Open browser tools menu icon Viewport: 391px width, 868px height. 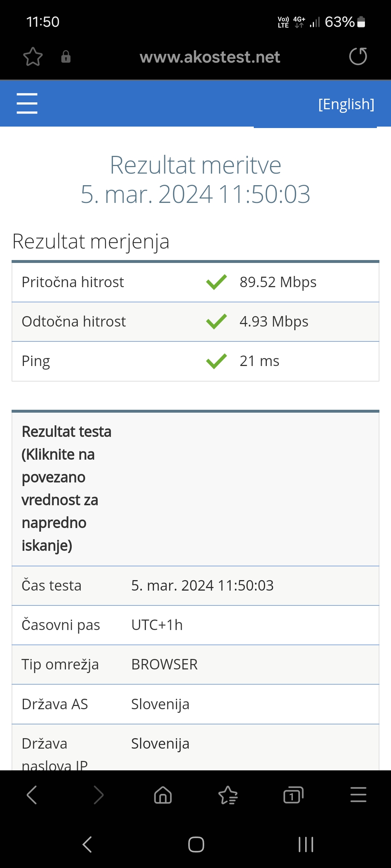[x=358, y=795]
